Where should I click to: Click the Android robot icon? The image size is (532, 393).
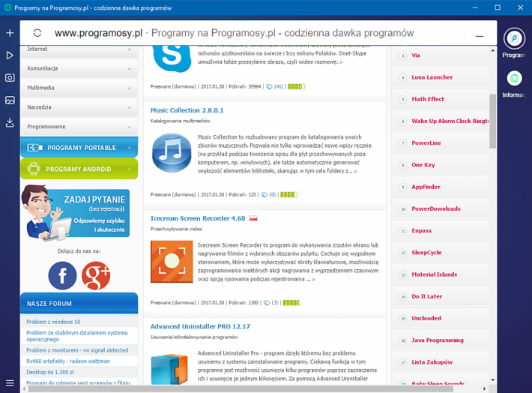pos(34,169)
